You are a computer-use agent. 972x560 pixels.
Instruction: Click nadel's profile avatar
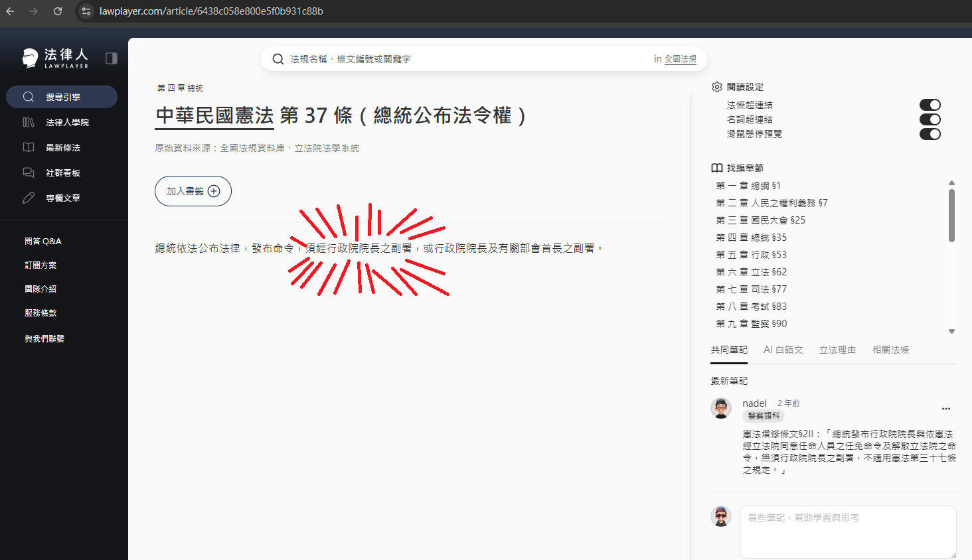721,408
